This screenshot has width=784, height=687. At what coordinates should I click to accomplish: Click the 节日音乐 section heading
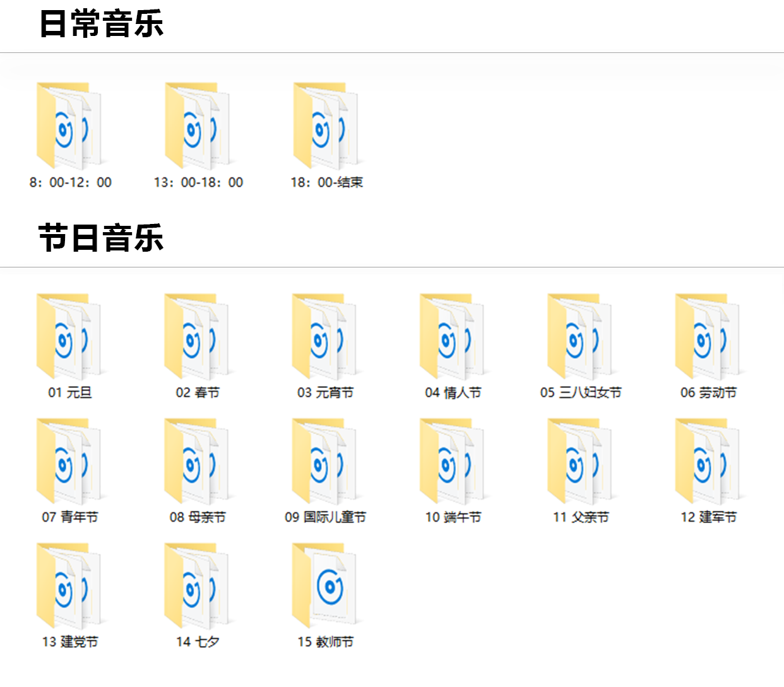[101, 238]
